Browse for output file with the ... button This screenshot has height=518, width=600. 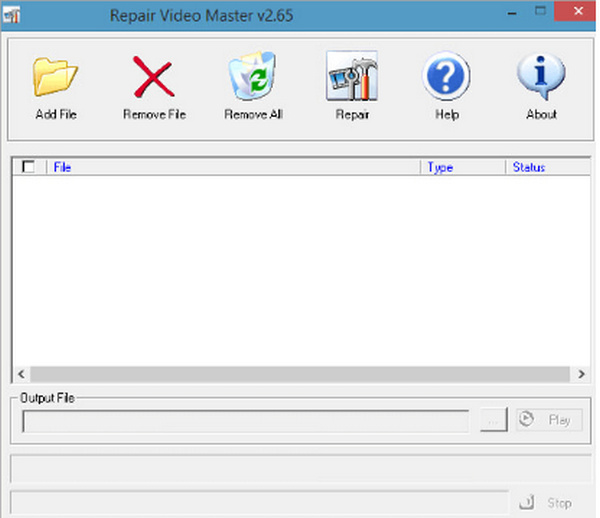click(x=494, y=420)
